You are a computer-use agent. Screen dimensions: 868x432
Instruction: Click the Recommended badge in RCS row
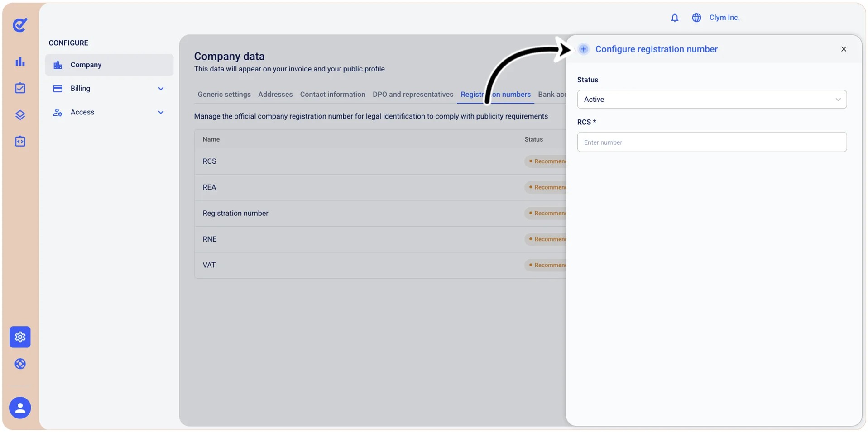coord(546,161)
